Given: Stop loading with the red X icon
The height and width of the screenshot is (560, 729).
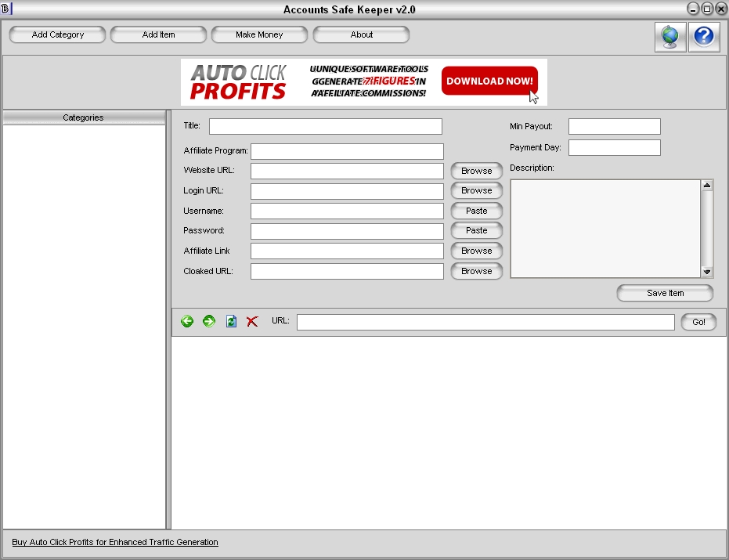Looking at the screenshot, I should 252,321.
